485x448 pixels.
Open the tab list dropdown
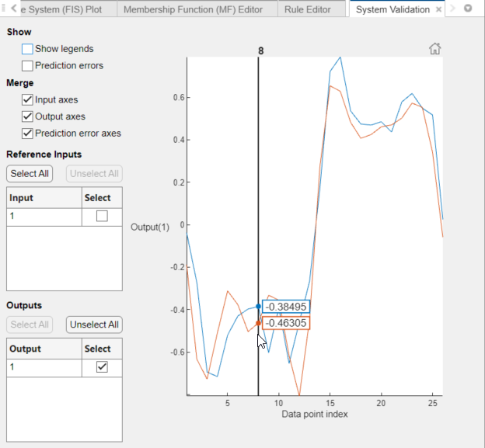coord(468,9)
